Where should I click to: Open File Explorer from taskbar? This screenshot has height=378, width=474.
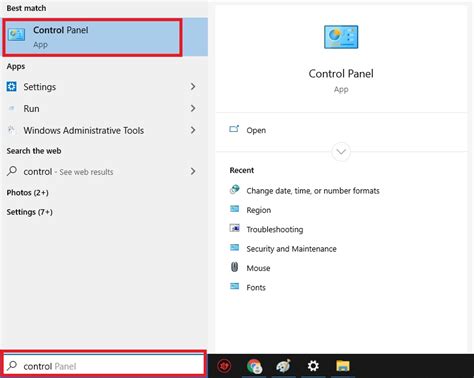(343, 366)
